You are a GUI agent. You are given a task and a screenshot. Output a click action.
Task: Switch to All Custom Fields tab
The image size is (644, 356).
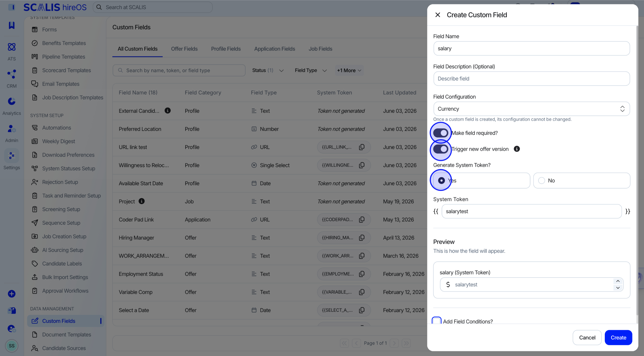(x=137, y=49)
